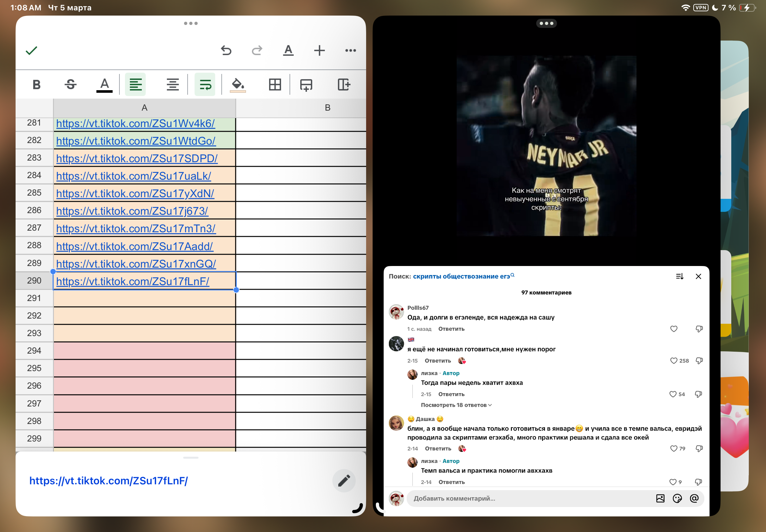Screen dimensions: 766x532
Task: Open the cell borders tool
Action: pos(275,85)
